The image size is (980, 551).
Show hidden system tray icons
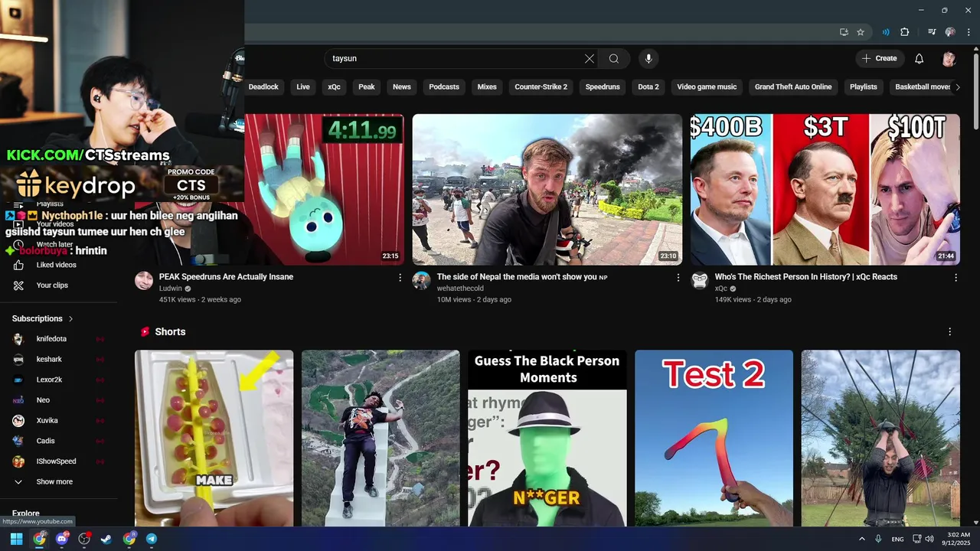click(862, 539)
